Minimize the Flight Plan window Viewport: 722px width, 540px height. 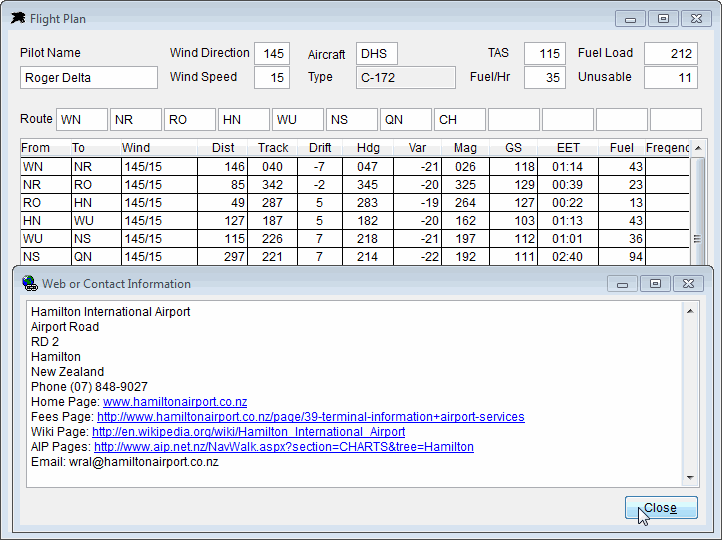(630, 18)
